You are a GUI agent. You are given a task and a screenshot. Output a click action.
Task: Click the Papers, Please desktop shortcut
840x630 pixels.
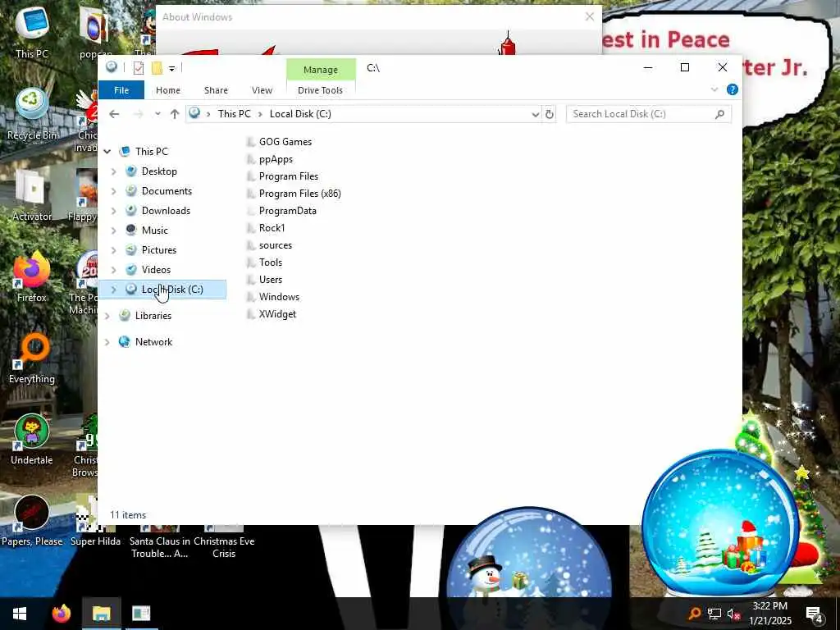point(32,521)
